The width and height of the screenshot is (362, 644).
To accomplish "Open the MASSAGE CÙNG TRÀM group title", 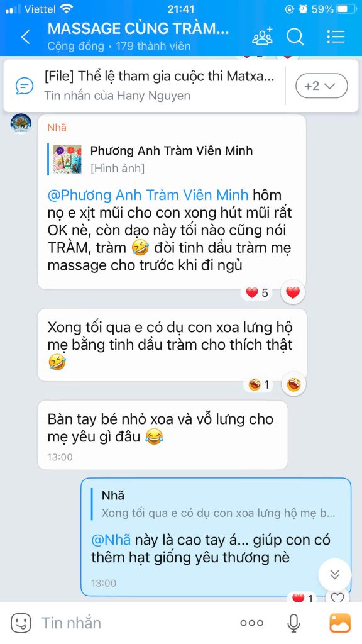I will click(138, 28).
